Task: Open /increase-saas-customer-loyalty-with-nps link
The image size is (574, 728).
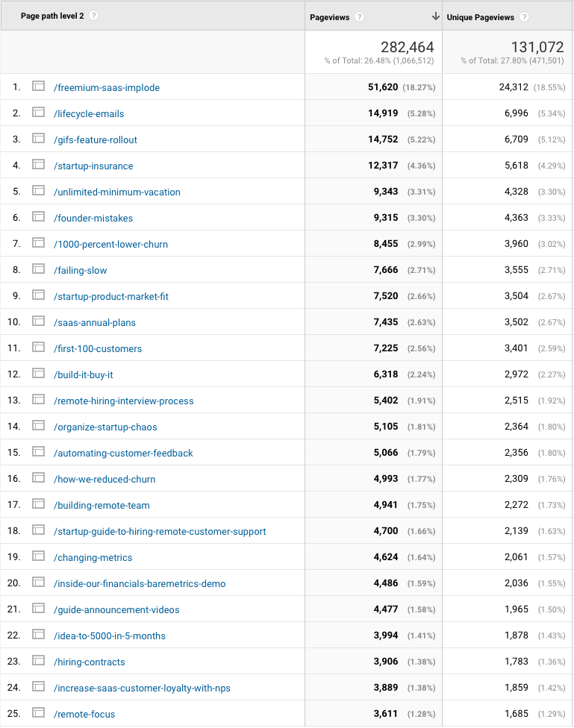Action: pyautogui.click(x=142, y=688)
